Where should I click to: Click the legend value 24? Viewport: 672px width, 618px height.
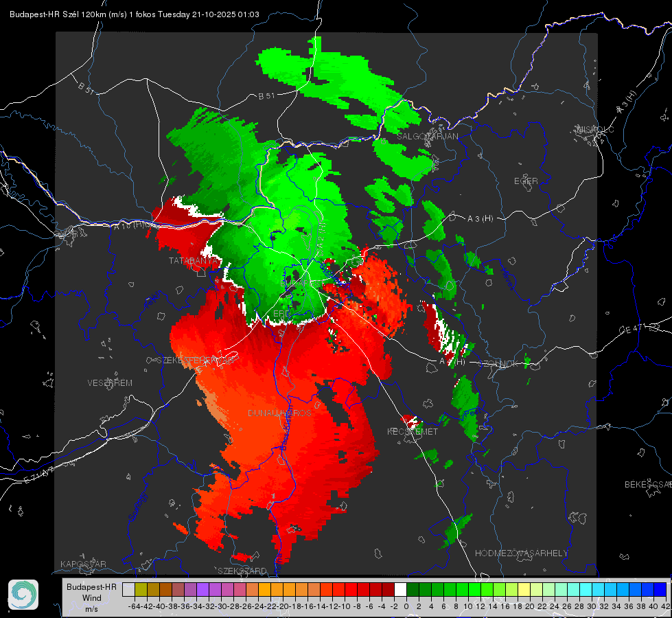click(x=555, y=606)
